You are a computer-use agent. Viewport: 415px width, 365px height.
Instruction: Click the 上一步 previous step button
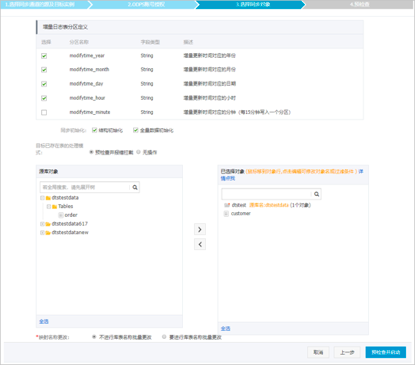[347, 352]
